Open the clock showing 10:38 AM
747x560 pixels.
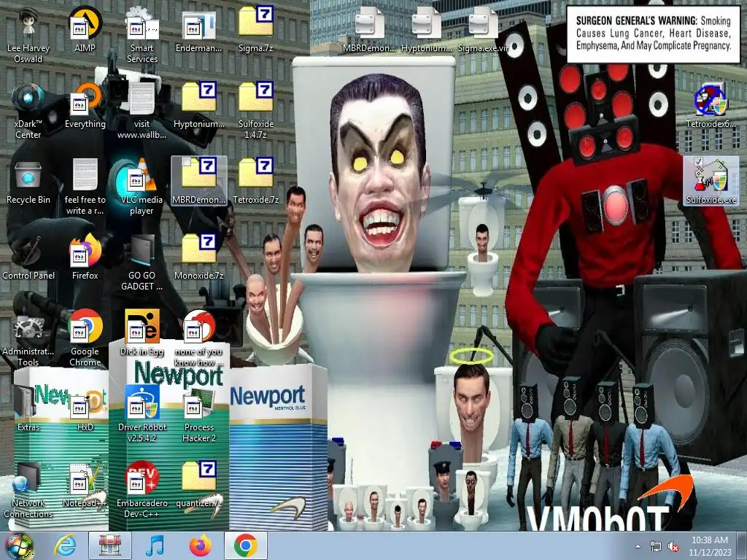coord(709,546)
